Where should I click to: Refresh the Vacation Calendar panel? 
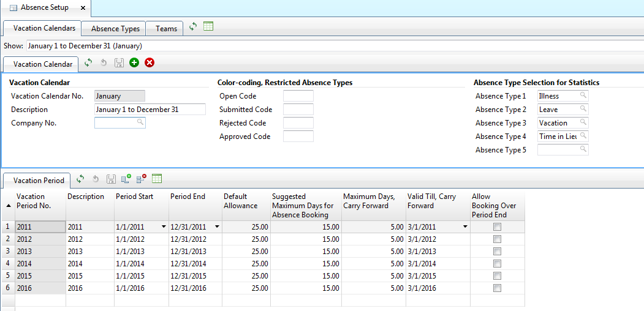pyautogui.click(x=88, y=63)
